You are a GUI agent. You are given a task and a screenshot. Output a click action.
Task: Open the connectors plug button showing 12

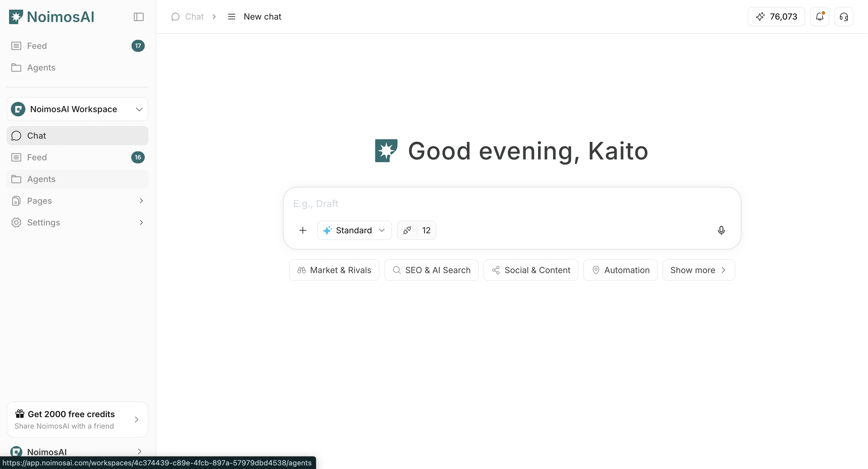pyautogui.click(x=417, y=230)
